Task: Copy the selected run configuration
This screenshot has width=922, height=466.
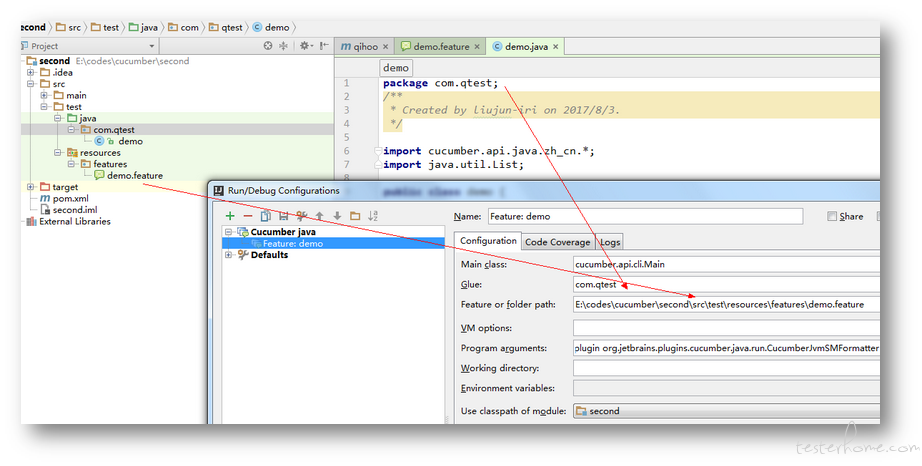Action: tap(266, 216)
